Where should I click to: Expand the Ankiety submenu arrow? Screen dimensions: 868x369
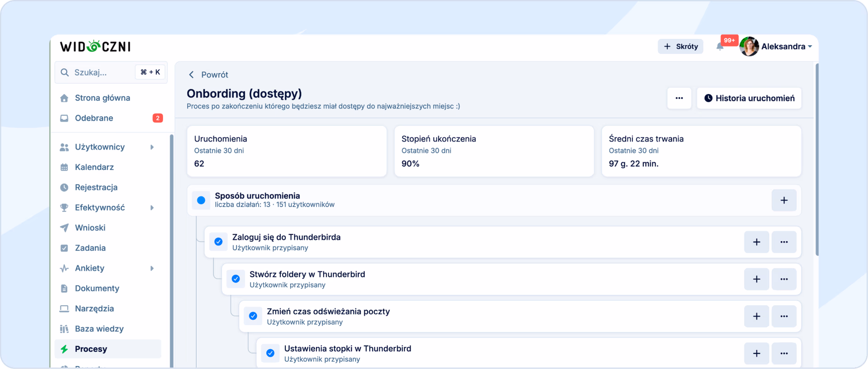[x=152, y=268]
